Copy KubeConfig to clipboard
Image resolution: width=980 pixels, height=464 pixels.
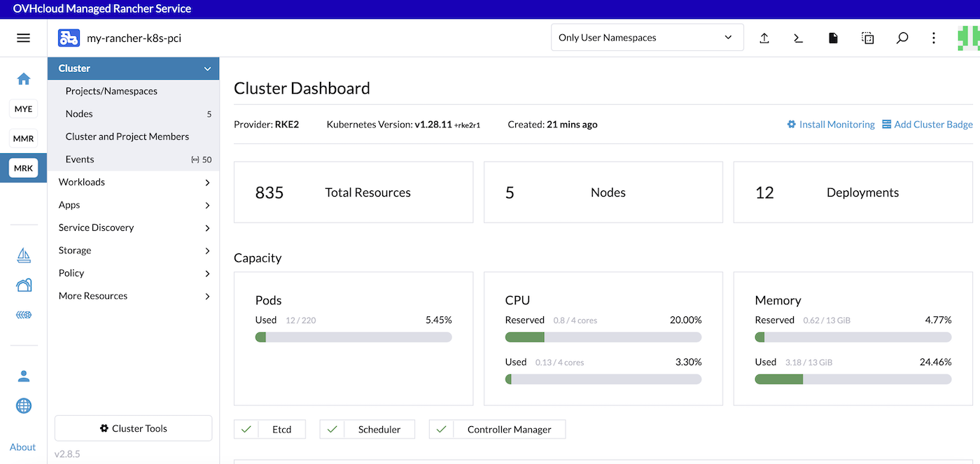tap(867, 38)
